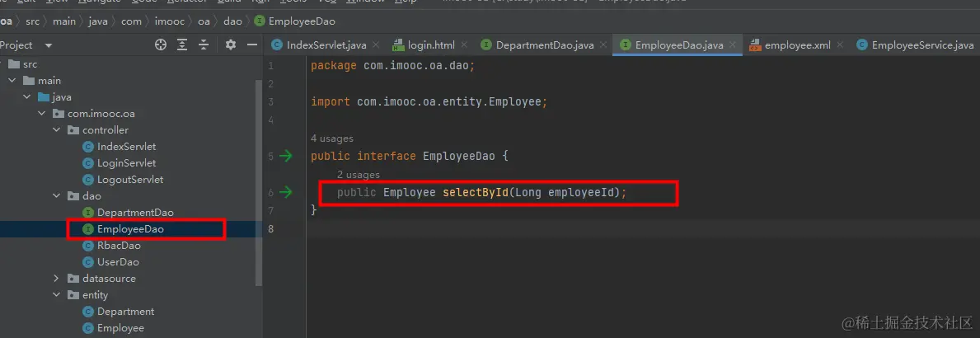Click com in the breadcrumb path

(131, 21)
